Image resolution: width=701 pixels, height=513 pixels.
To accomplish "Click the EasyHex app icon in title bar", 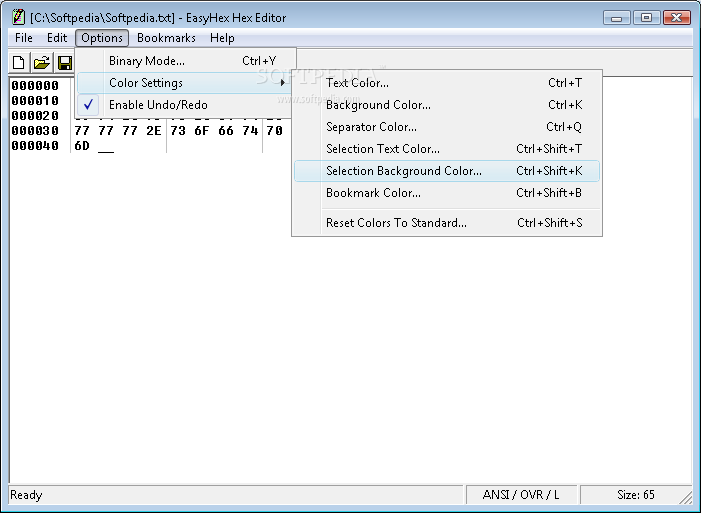I will 18,17.
